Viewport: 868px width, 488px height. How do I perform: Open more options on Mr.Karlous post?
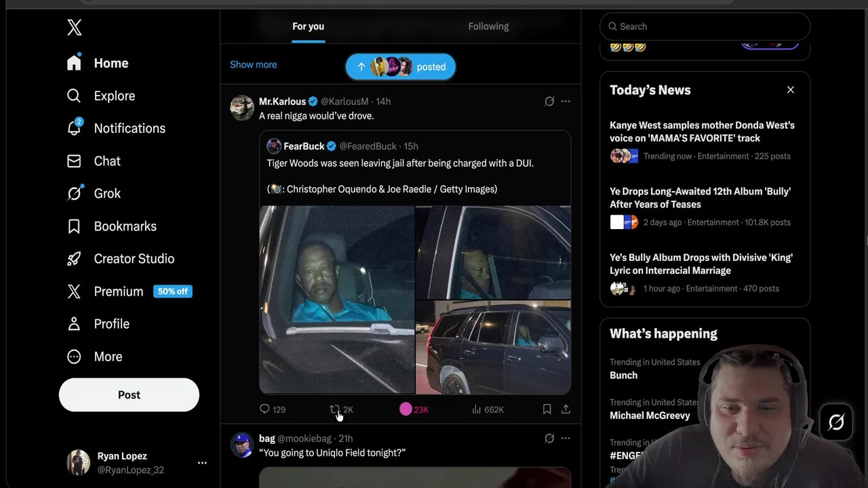click(566, 102)
